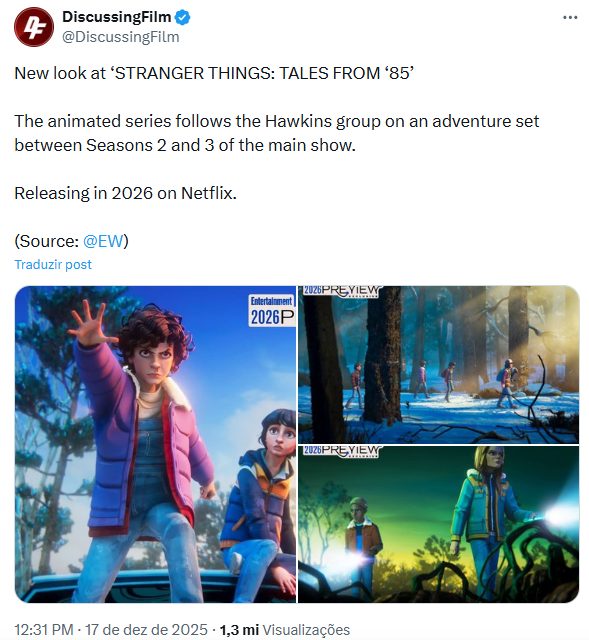The width and height of the screenshot is (589, 640).
Task: Click the tweet headline about Tales From '85
Action: coord(214,73)
